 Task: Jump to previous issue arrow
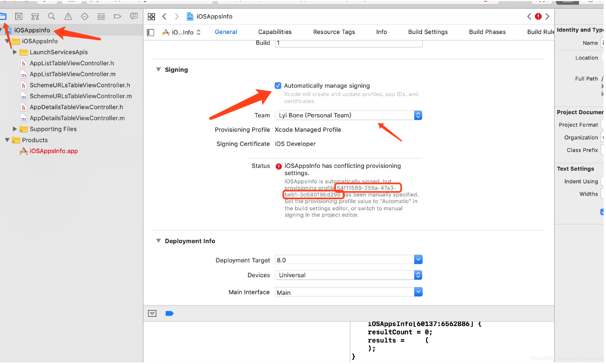529,16
